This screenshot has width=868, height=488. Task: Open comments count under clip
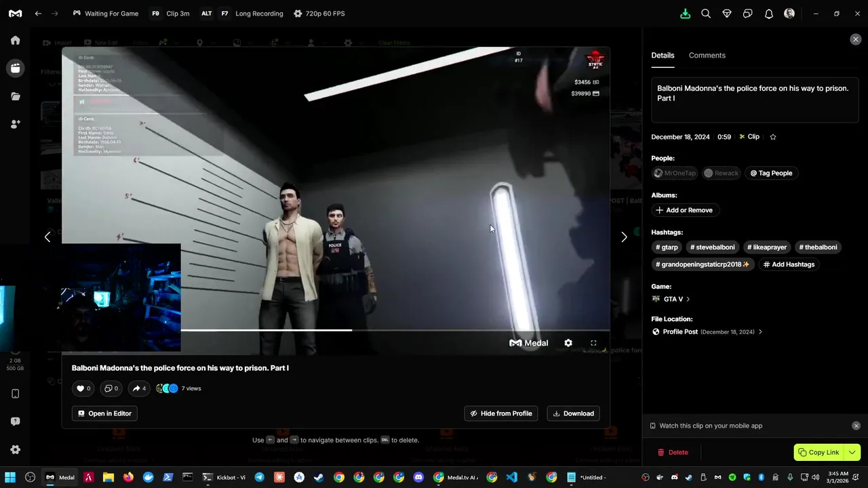click(x=111, y=388)
